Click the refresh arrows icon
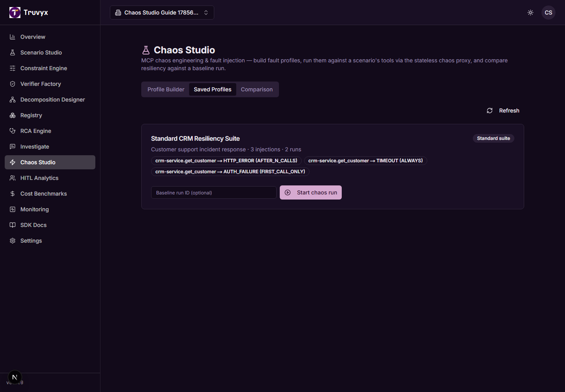This screenshot has width=565, height=392. coord(490,111)
